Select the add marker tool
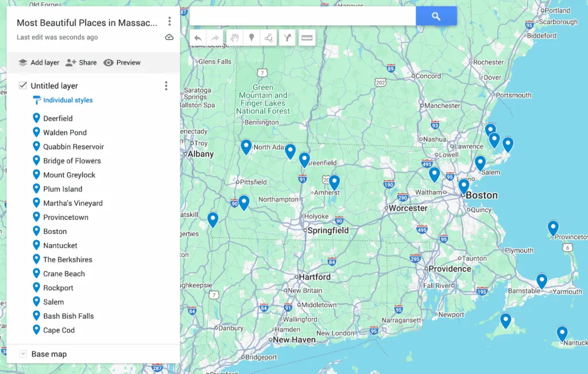 click(x=252, y=38)
